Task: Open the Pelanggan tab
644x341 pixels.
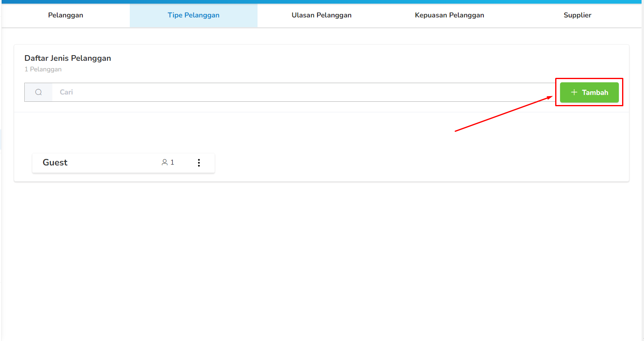Action: [x=66, y=15]
